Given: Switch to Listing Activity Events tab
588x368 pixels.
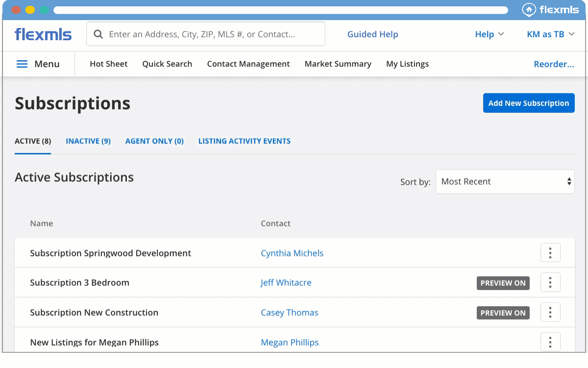Looking at the screenshot, I should 244,141.
